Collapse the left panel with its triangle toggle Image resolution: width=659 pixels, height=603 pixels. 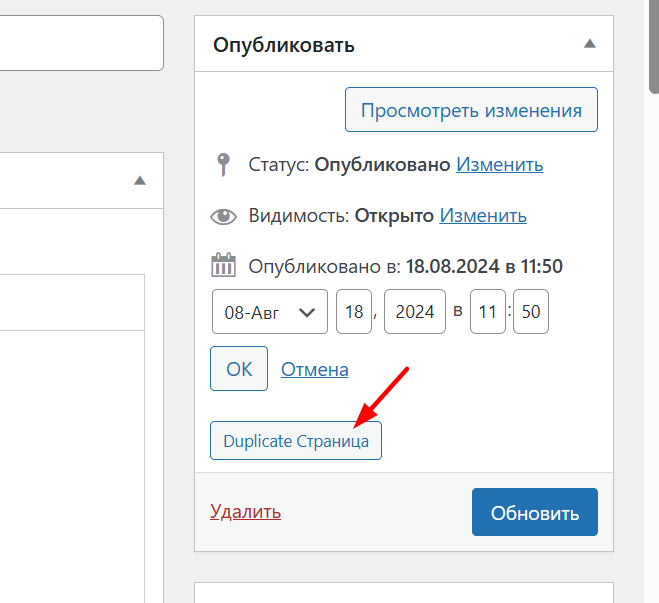click(140, 181)
